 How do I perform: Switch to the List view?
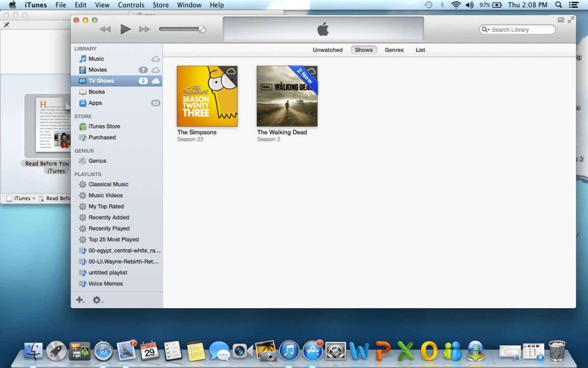(420, 50)
